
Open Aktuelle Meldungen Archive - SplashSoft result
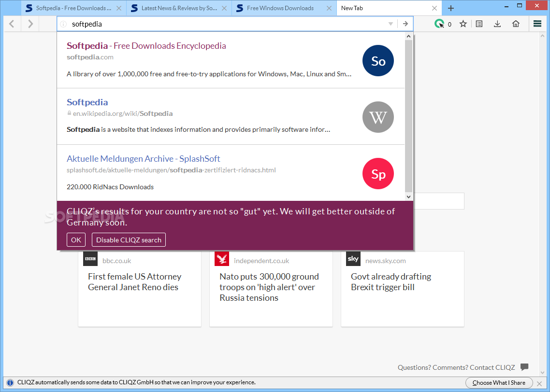coord(144,159)
